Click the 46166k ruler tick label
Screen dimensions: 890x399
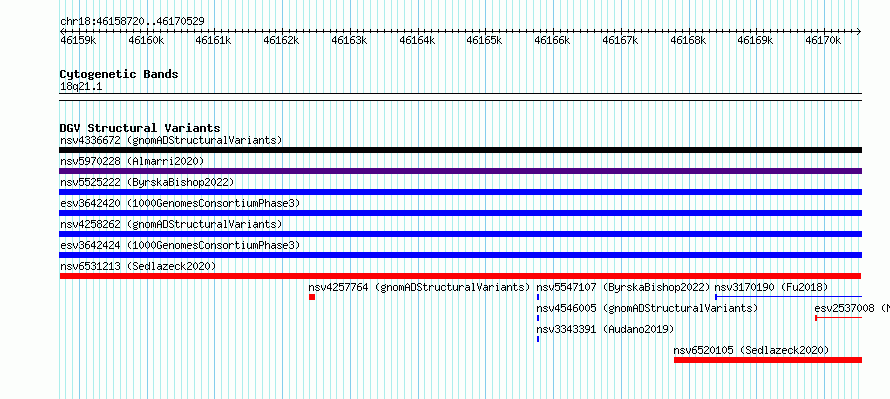552,40
